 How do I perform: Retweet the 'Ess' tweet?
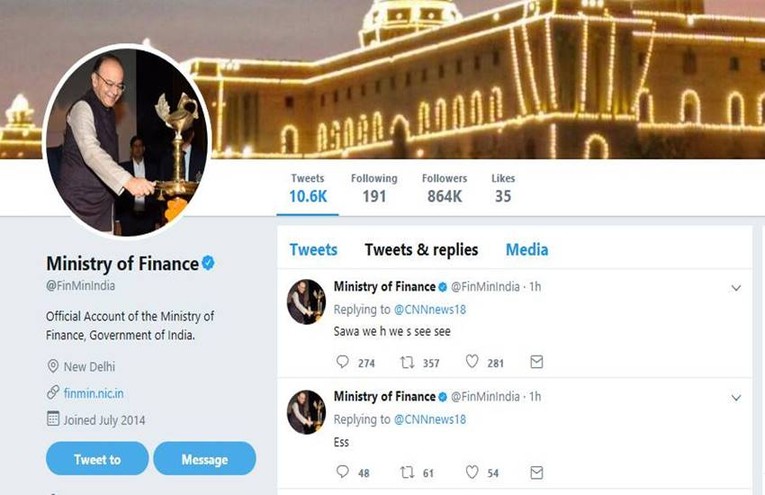(x=407, y=472)
